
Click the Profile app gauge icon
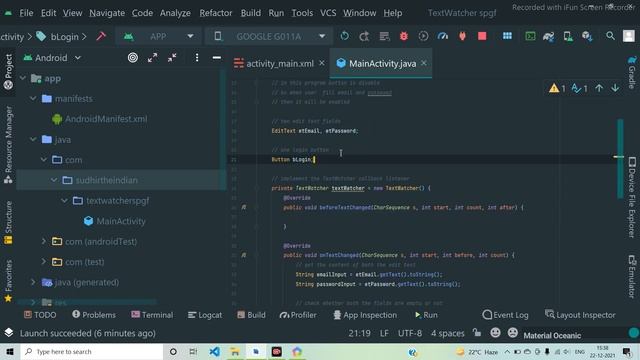click(443, 36)
